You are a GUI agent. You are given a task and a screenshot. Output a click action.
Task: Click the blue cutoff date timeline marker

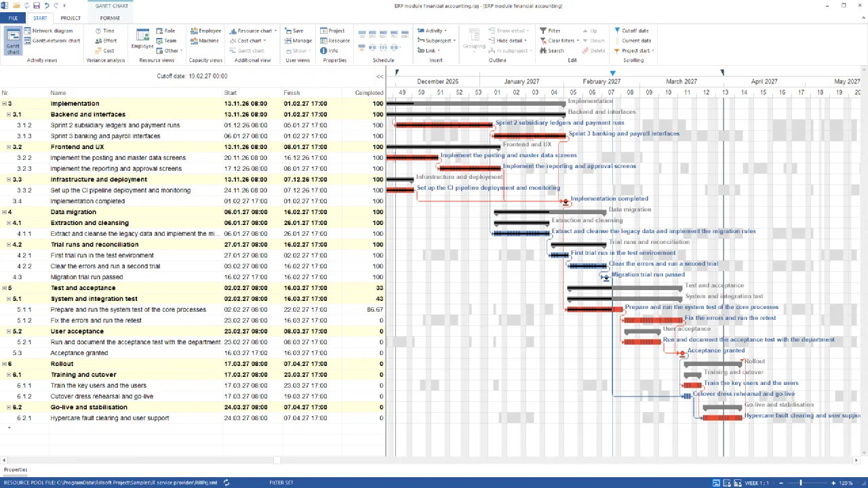tap(612, 73)
